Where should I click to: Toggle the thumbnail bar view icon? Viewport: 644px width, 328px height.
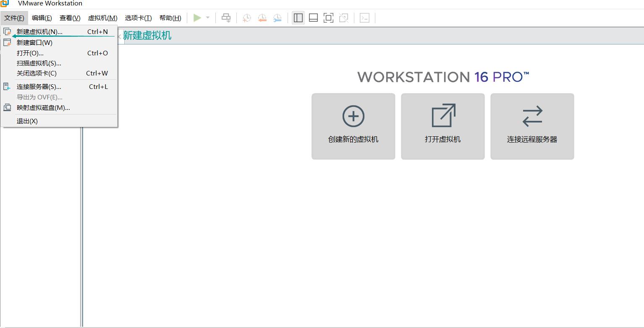click(x=313, y=18)
